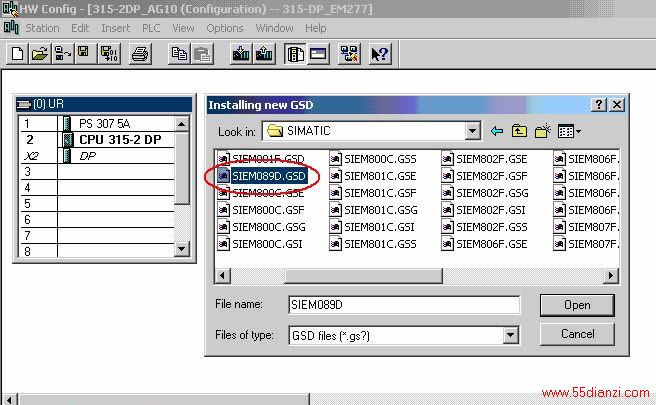Open the Help menu
Image resolution: width=656 pixels, height=405 pixels.
[x=315, y=28]
